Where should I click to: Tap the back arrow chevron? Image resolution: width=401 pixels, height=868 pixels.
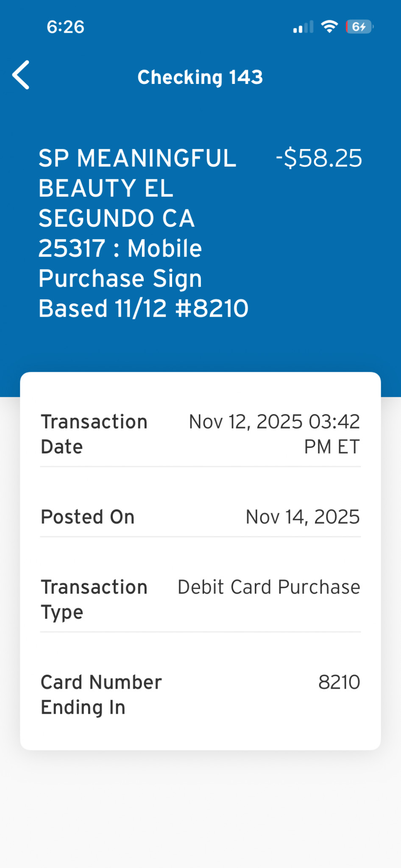tap(21, 75)
